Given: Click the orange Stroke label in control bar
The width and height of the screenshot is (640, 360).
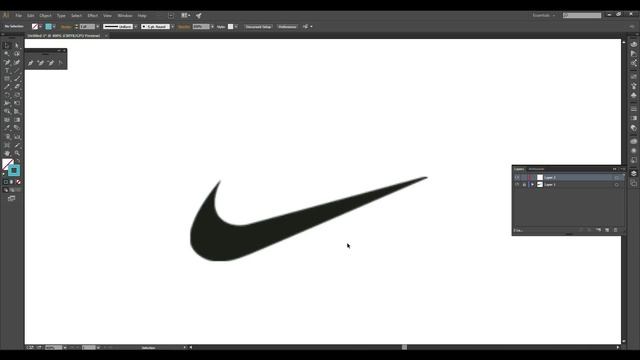Looking at the screenshot, I should pyautogui.click(x=66, y=27).
